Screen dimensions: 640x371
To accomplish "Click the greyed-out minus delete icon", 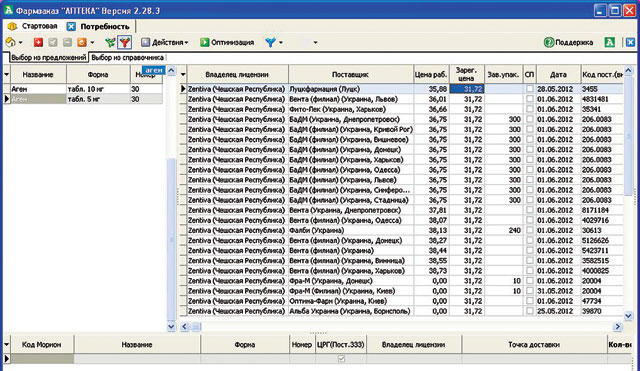I will pos(67,42).
